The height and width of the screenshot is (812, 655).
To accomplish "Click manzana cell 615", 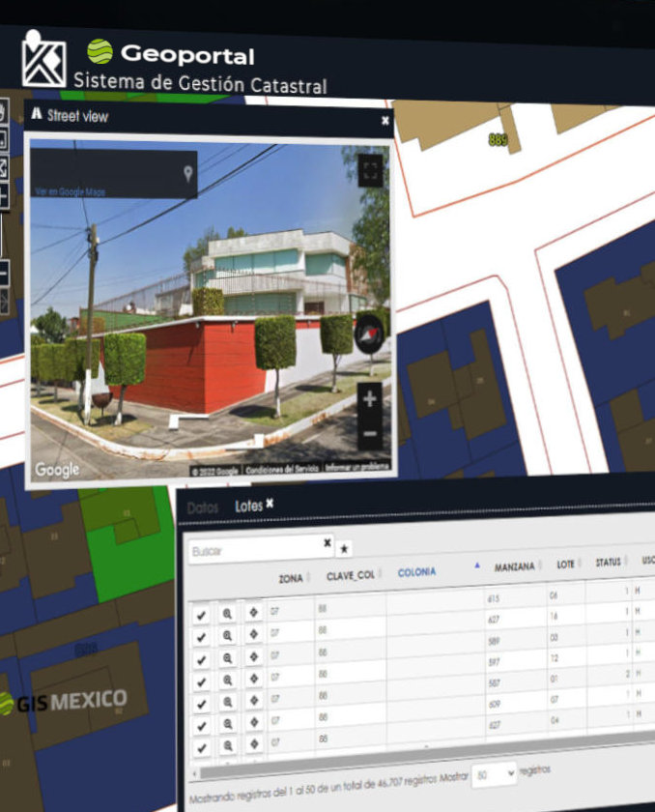I will [493, 598].
